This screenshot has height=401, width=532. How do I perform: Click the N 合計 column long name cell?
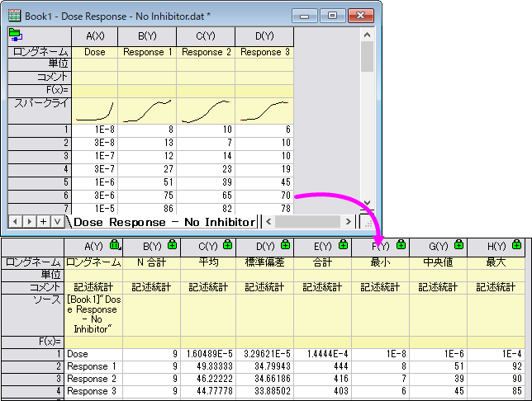(x=151, y=262)
